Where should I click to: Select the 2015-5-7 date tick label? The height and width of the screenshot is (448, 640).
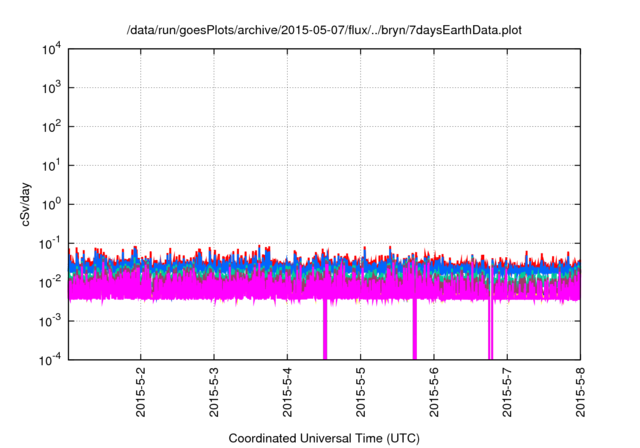[x=506, y=392]
